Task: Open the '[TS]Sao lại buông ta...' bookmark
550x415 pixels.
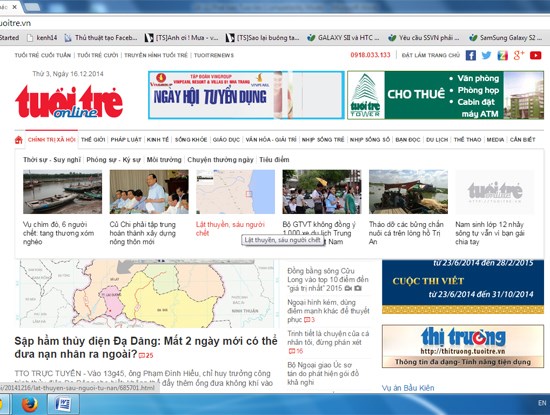Action: [263, 38]
